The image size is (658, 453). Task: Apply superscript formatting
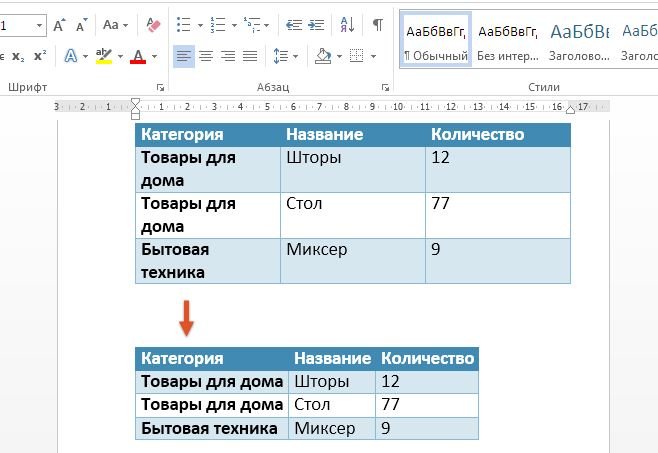(x=39, y=56)
